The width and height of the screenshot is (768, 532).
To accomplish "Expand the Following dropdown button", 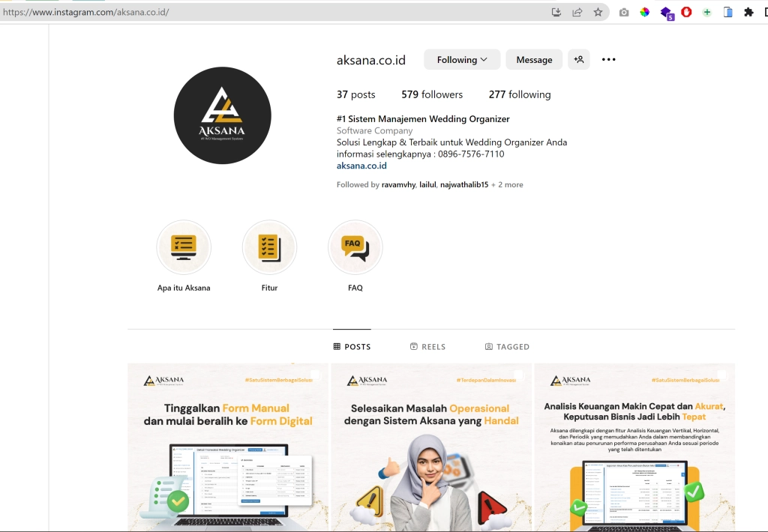I will click(x=462, y=60).
